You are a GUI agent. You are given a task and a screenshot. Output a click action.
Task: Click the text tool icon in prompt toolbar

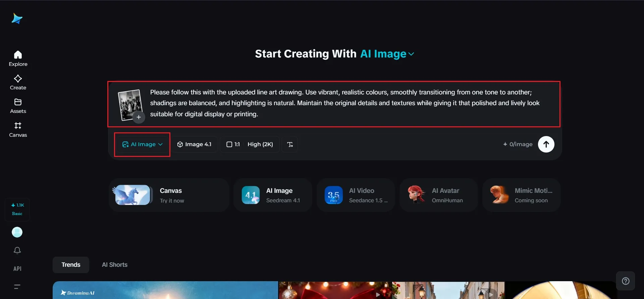click(x=290, y=144)
